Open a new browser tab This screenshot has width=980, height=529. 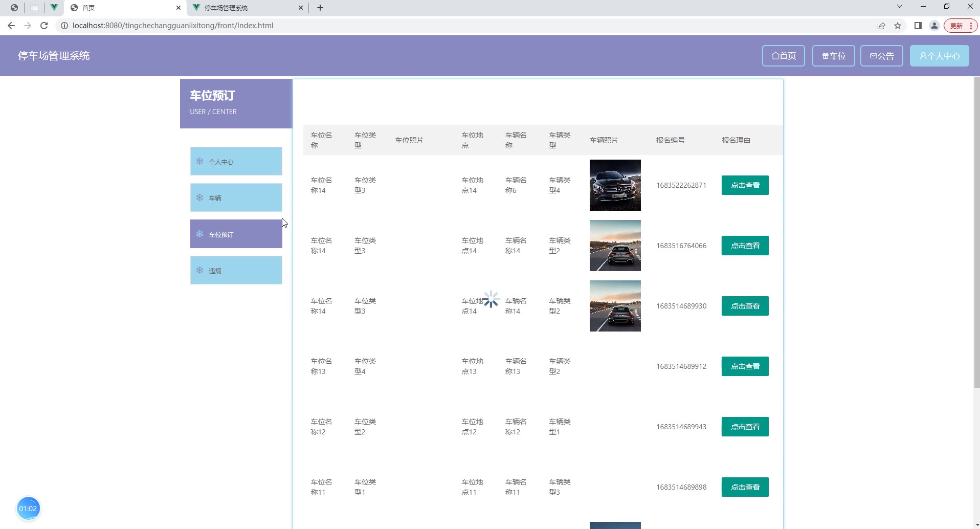tap(320, 8)
